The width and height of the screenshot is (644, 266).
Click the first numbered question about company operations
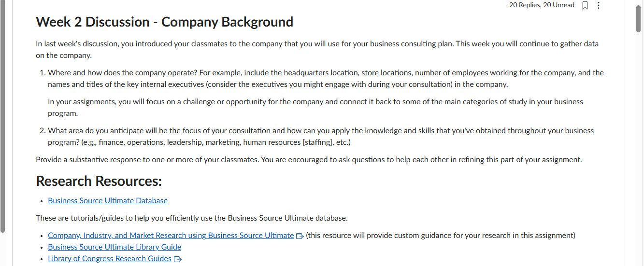click(x=326, y=79)
